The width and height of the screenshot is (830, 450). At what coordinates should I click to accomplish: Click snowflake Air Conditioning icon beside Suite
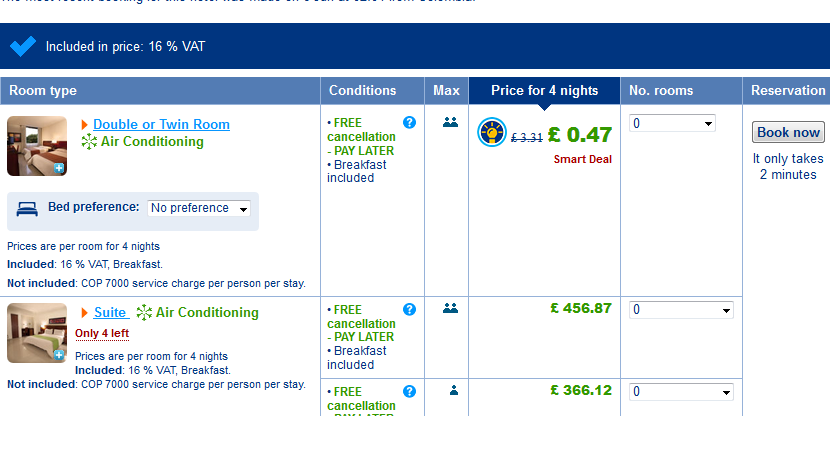[x=144, y=312]
